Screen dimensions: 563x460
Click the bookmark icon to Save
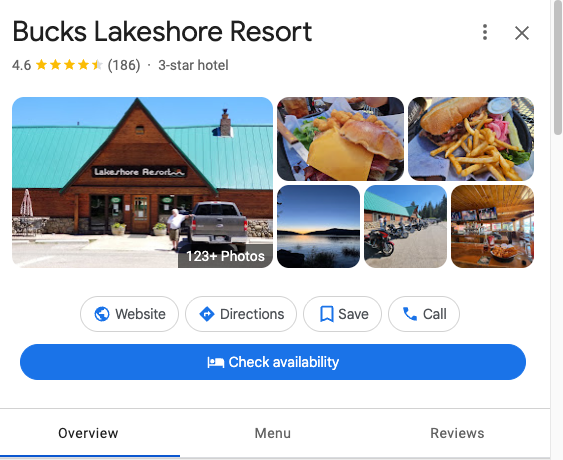(x=326, y=314)
